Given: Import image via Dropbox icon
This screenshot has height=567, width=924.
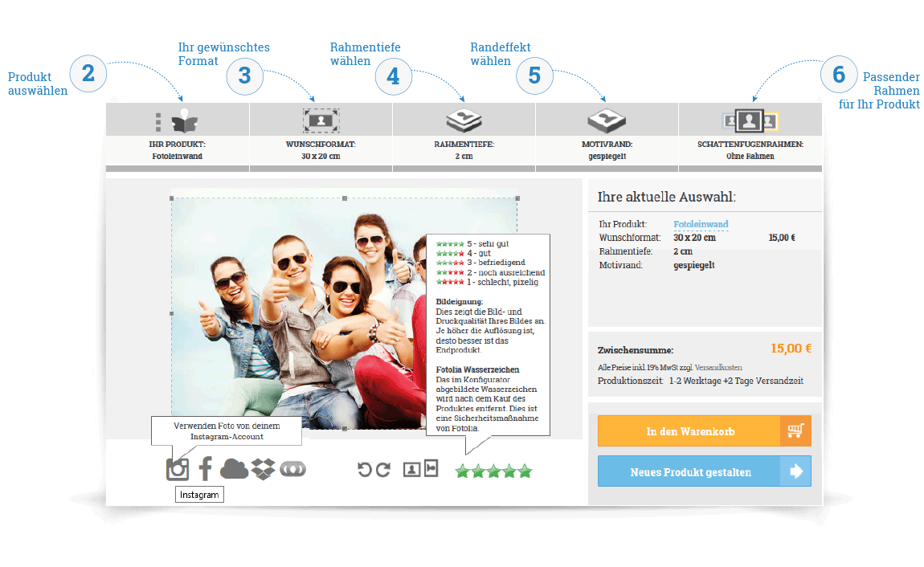Looking at the screenshot, I should 263,469.
